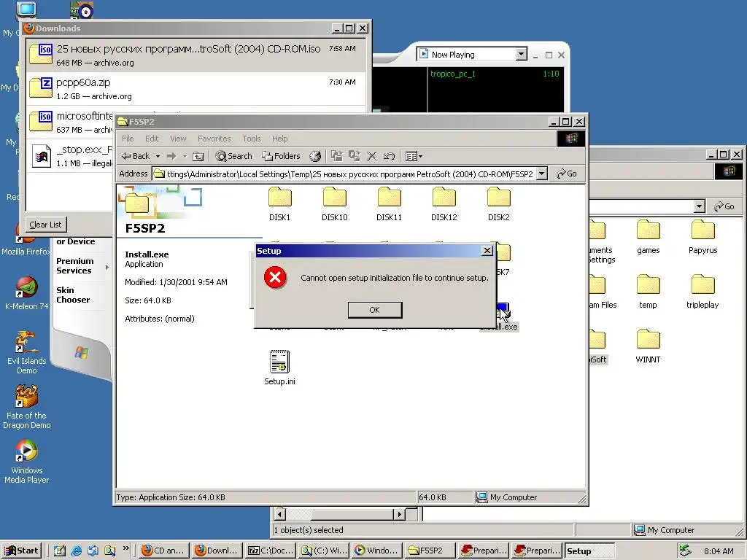Open the Now Playing dropdown in media player
Screen dimensions: 747x560
point(521,54)
